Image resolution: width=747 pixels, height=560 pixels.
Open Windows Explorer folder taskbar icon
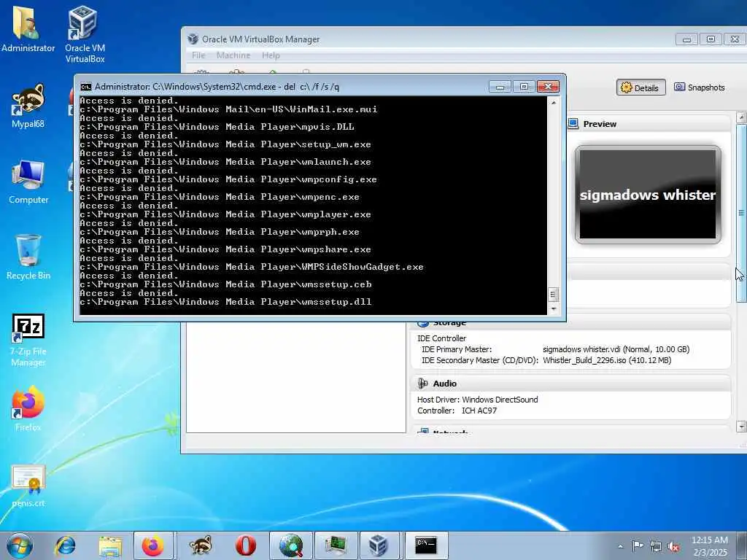(110, 545)
